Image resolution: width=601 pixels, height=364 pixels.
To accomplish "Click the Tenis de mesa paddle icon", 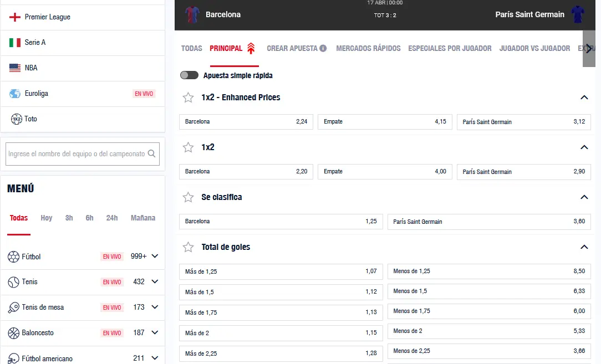I will (13, 307).
